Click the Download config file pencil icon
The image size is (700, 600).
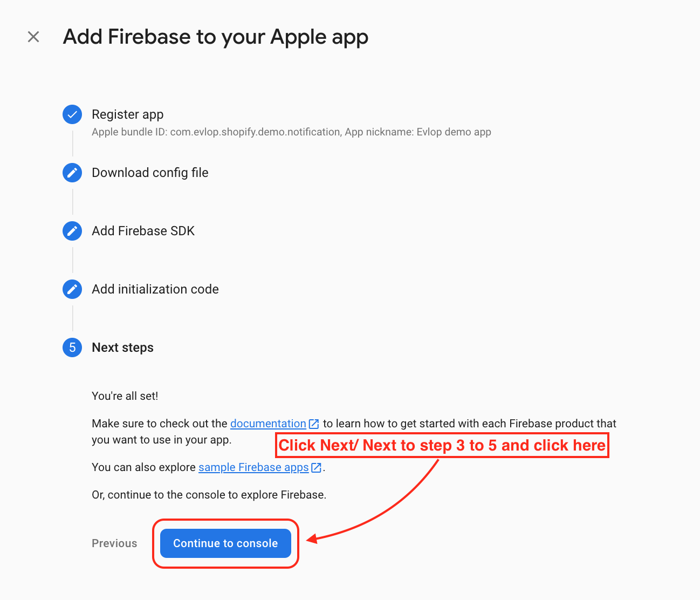coord(72,173)
